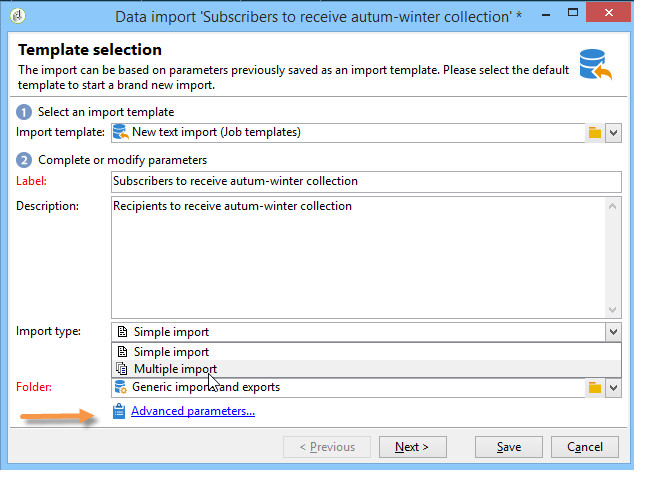Collapse the Import type dropdown arrow
Screen dimensions: 652x481
(613, 332)
